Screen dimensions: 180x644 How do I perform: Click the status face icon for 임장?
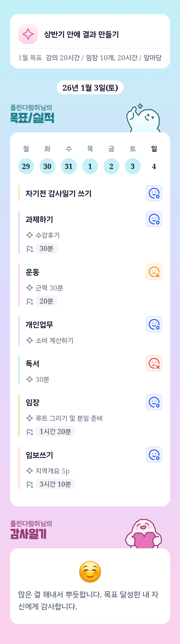click(x=154, y=402)
